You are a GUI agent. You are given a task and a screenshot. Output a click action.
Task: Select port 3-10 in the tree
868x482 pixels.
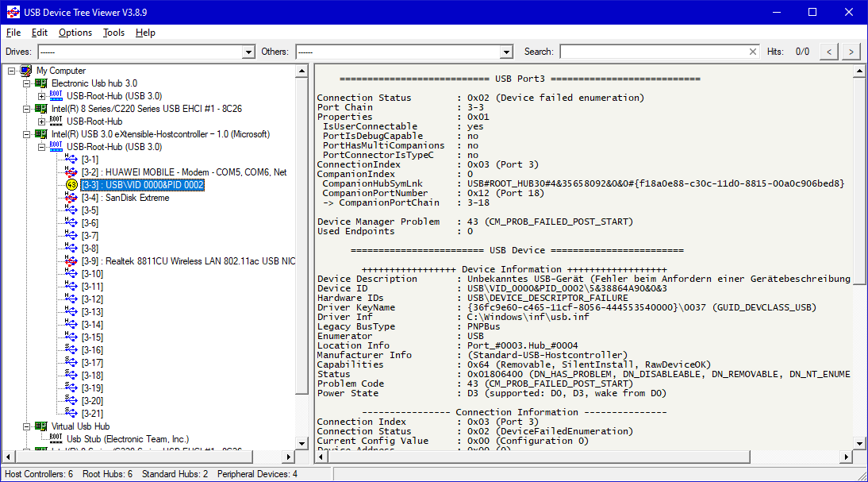click(x=92, y=274)
